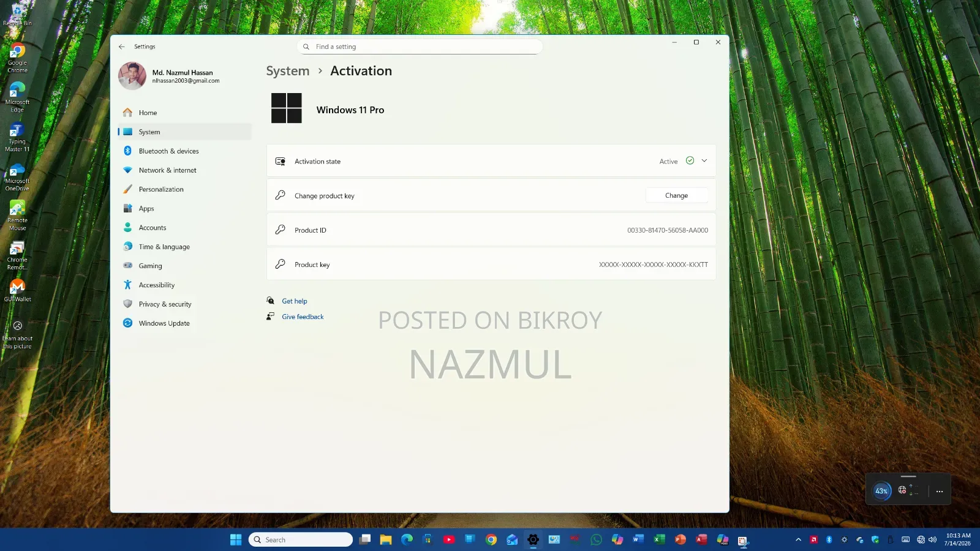980x551 pixels.
Task: Open Microsoft Edge from taskbar
Action: [x=407, y=539]
